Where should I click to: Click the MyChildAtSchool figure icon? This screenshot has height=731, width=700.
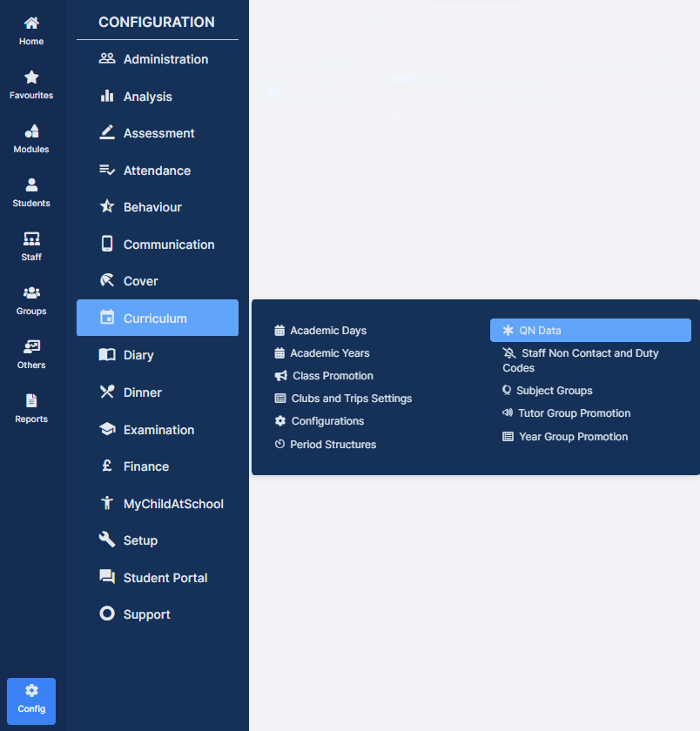coord(107,503)
